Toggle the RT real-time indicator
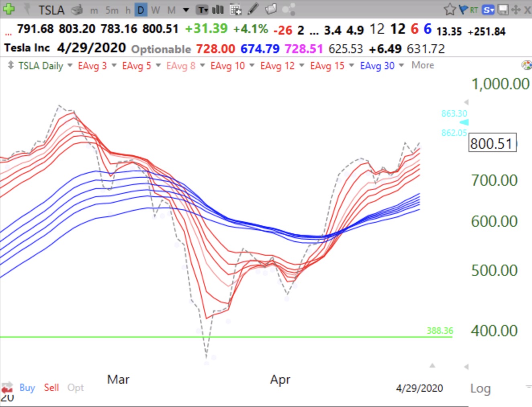 click(474, 10)
